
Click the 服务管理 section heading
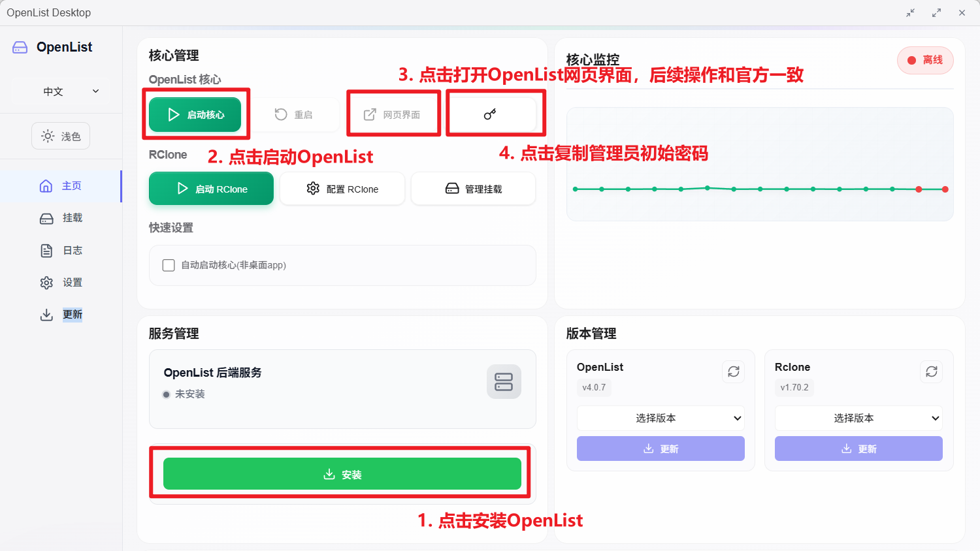coord(174,334)
